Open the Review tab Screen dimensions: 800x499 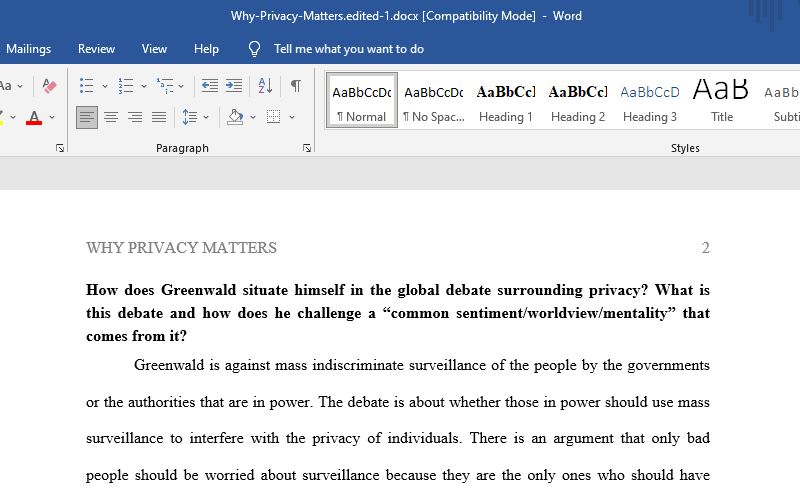click(96, 49)
